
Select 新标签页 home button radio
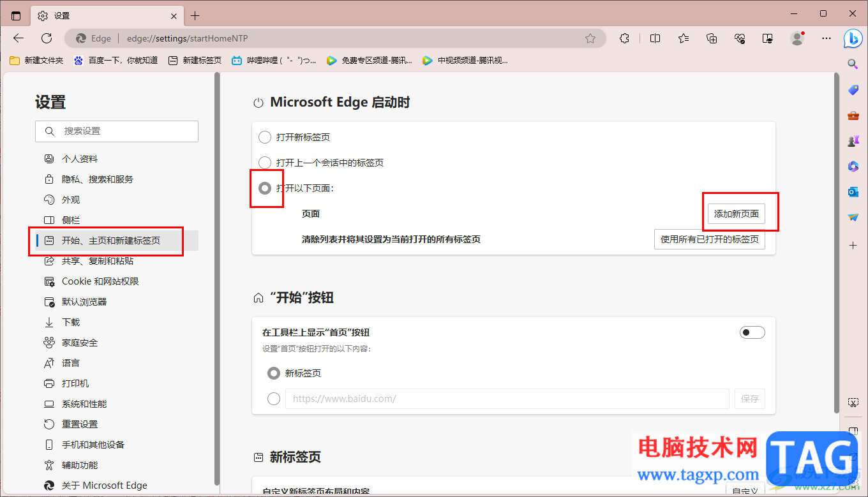[274, 373]
